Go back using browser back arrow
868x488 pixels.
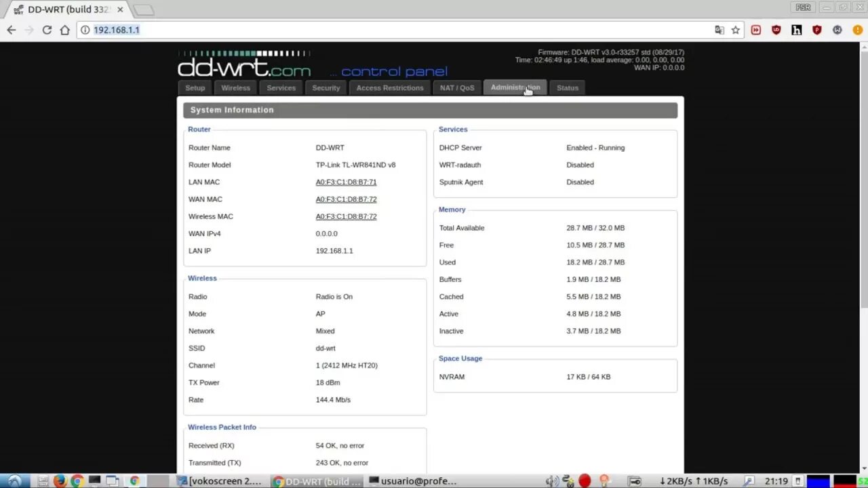tap(11, 30)
